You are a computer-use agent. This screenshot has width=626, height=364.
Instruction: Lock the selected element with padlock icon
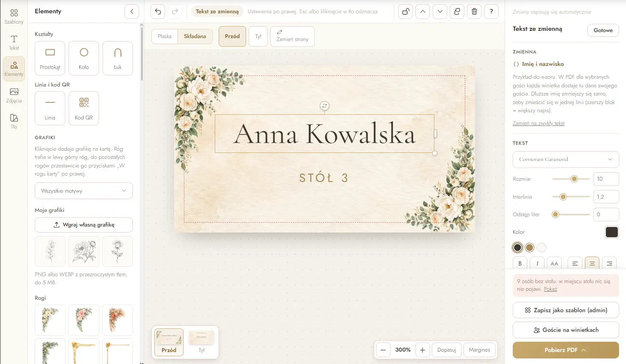pos(406,12)
